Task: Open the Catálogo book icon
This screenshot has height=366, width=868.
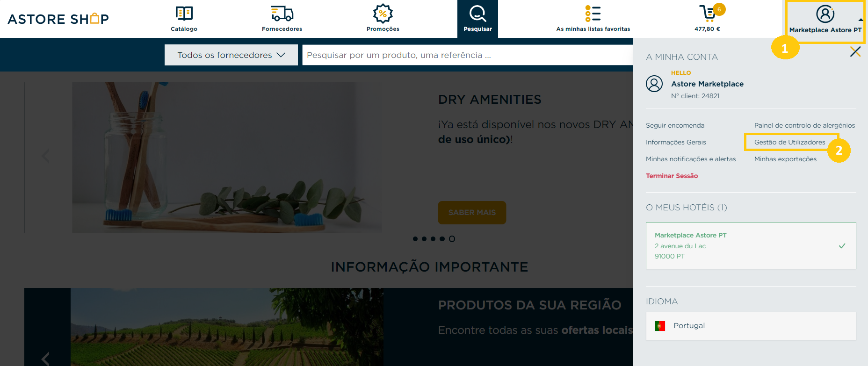Action: click(x=184, y=13)
